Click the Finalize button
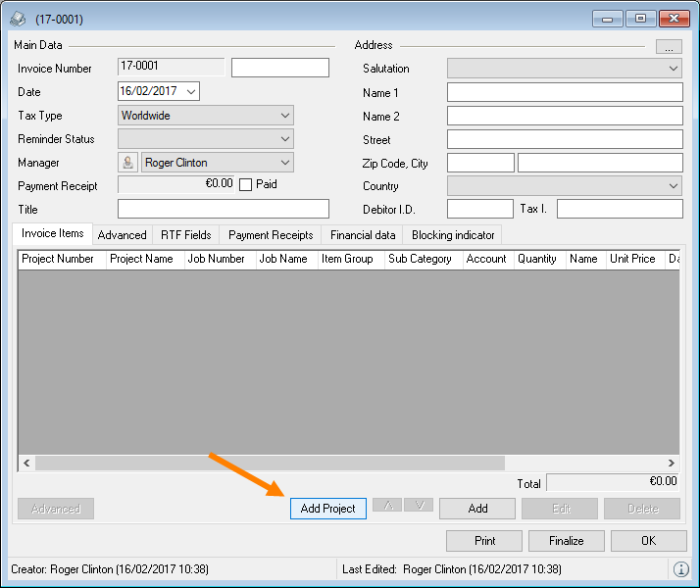Viewport: 700px width, 588px height. 566,541
